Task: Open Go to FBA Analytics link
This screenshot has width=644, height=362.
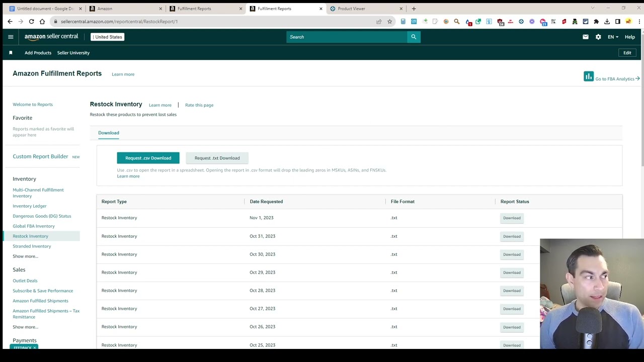Action: coord(617,79)
